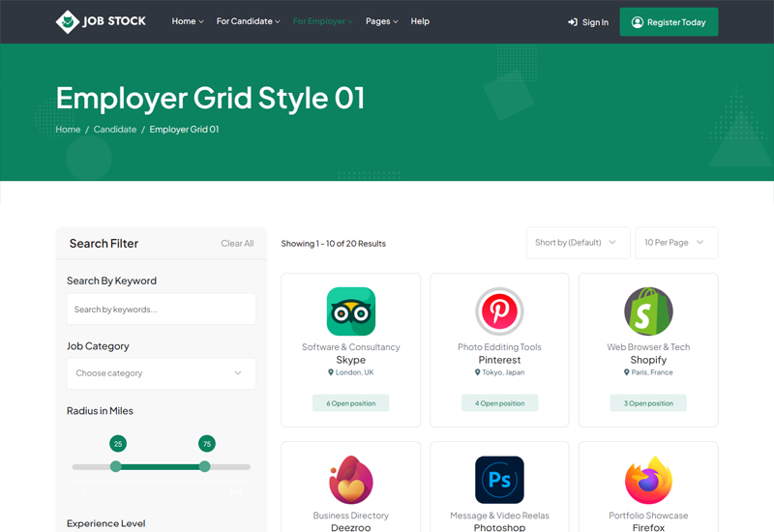
Task: Click the location pin next to Tokyo, Japan
Action: click(477, 372)
